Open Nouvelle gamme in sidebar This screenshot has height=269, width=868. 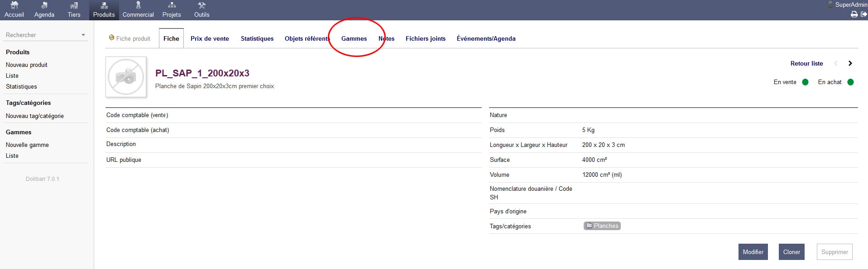(x=27, y=145)
